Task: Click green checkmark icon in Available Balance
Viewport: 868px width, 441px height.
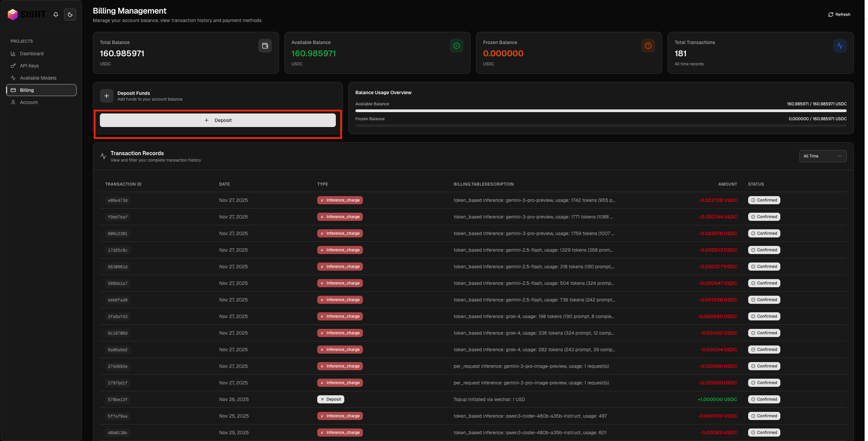Action: pos(457,46)
